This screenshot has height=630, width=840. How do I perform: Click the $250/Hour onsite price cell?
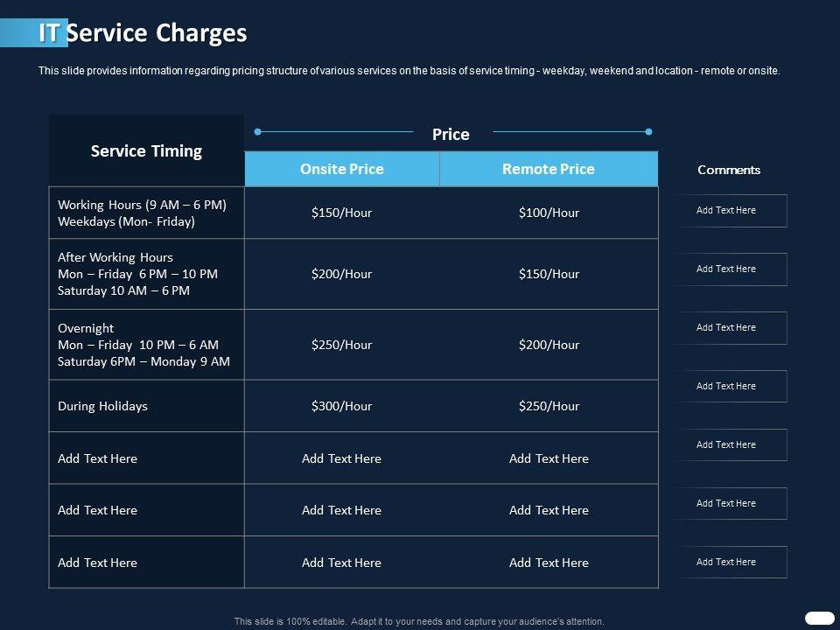[341, 345]
